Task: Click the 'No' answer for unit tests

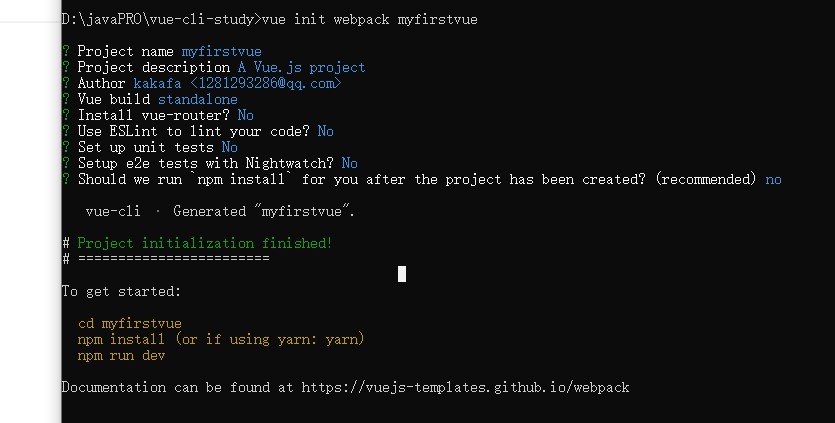Action: pos(230,147)
